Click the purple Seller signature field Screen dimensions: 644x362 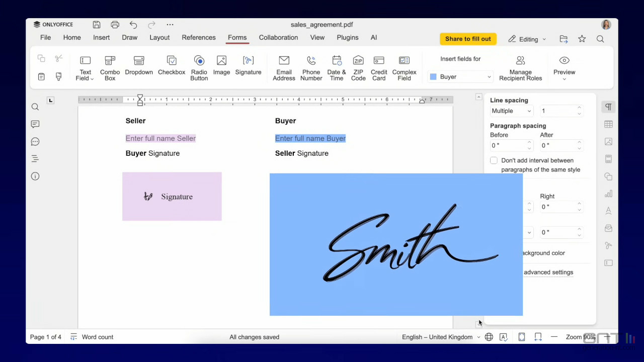(172, 197)
